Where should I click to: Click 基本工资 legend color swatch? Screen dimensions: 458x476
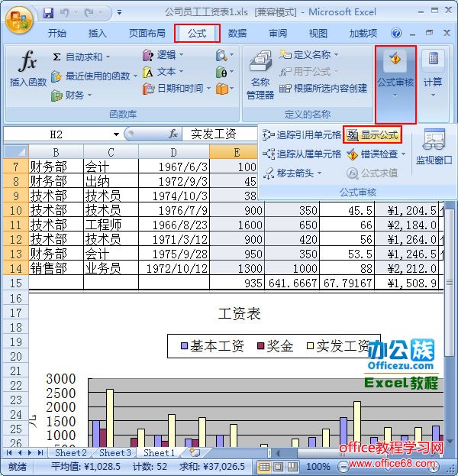point(184,346)
